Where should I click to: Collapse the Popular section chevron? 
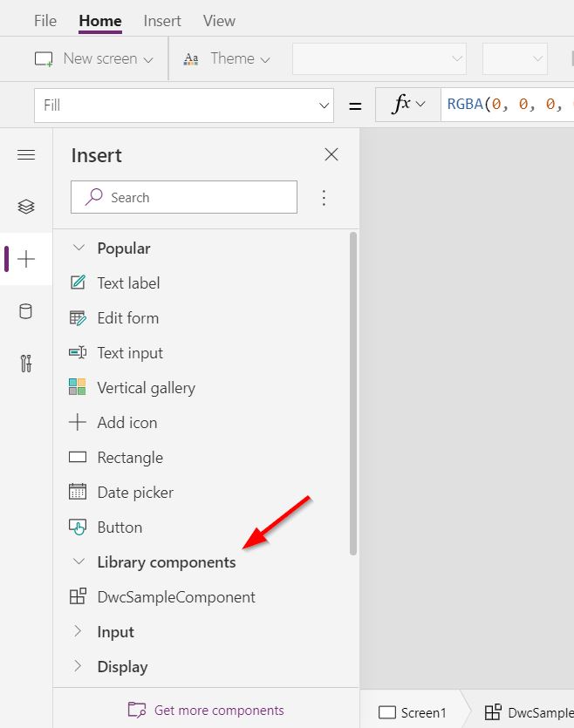pos(79,248)
